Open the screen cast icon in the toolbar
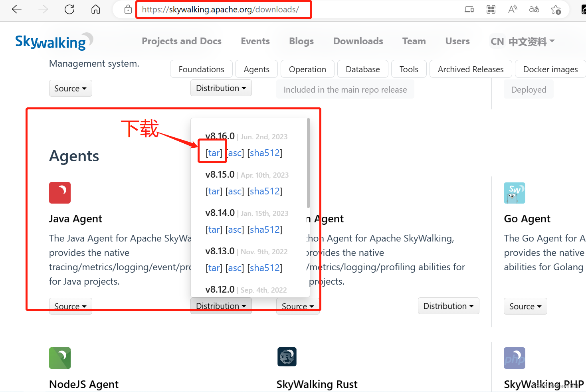 pyautogui.click(x=469, y=9)
